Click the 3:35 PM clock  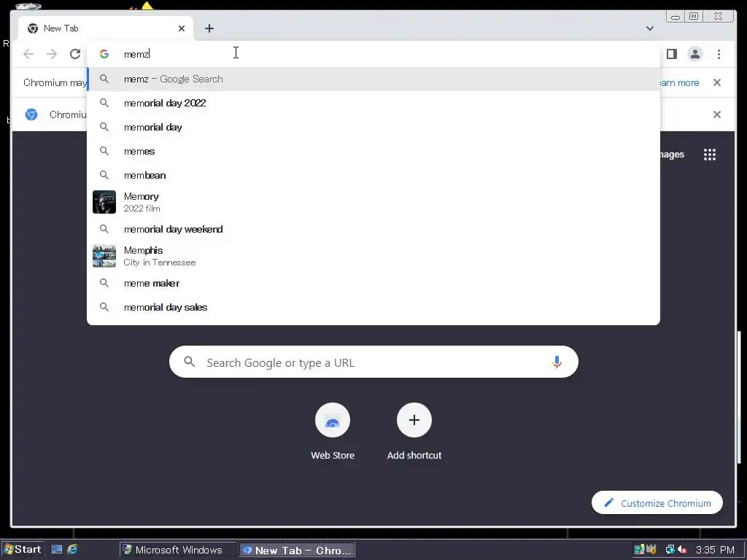coord(715,550)
